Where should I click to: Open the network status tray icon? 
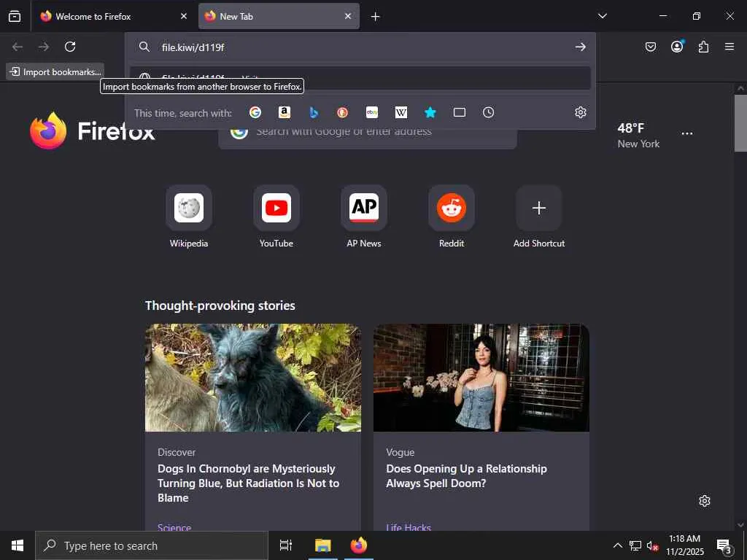click(635, 545)
